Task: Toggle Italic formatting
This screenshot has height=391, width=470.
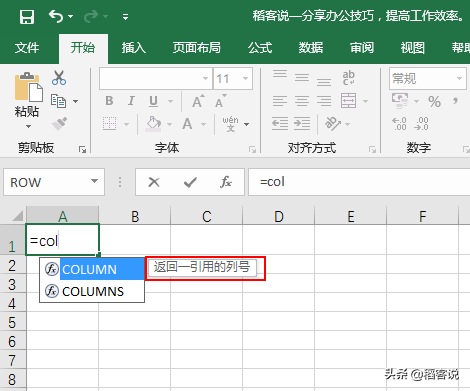Action: (x=131, y=101)
